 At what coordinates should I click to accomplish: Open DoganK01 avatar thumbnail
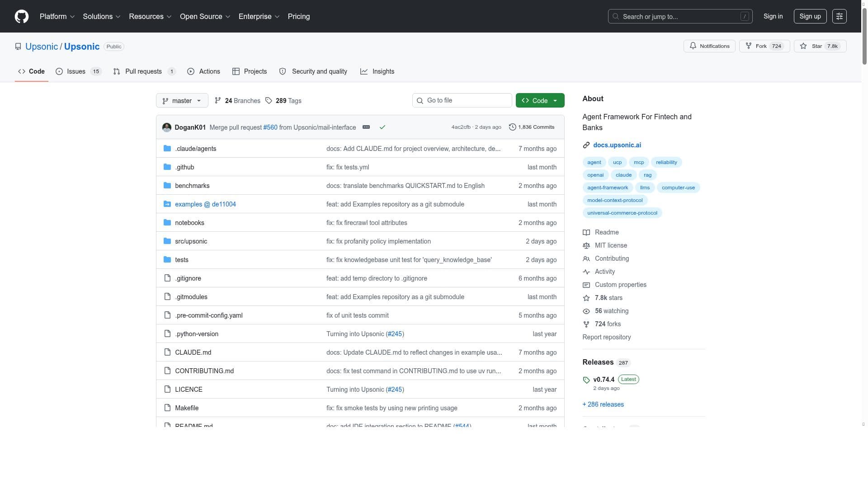[x=167, y=127]
